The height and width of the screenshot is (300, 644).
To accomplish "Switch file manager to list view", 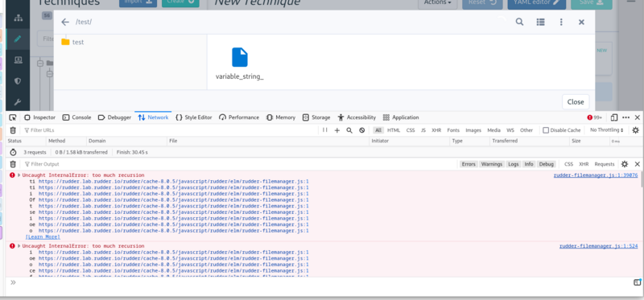I will (540, 22).
